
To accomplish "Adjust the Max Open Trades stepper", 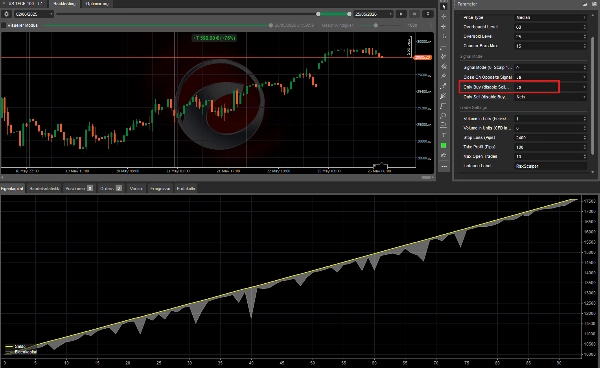I will click(584, 157).
